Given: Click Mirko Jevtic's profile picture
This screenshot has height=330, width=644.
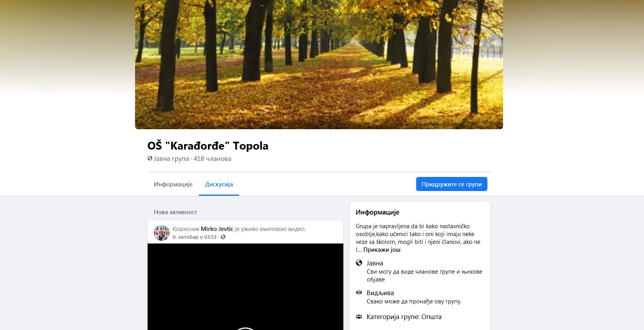Looking at the screenshot, I should pyautogui.click(x=162, y=233).
